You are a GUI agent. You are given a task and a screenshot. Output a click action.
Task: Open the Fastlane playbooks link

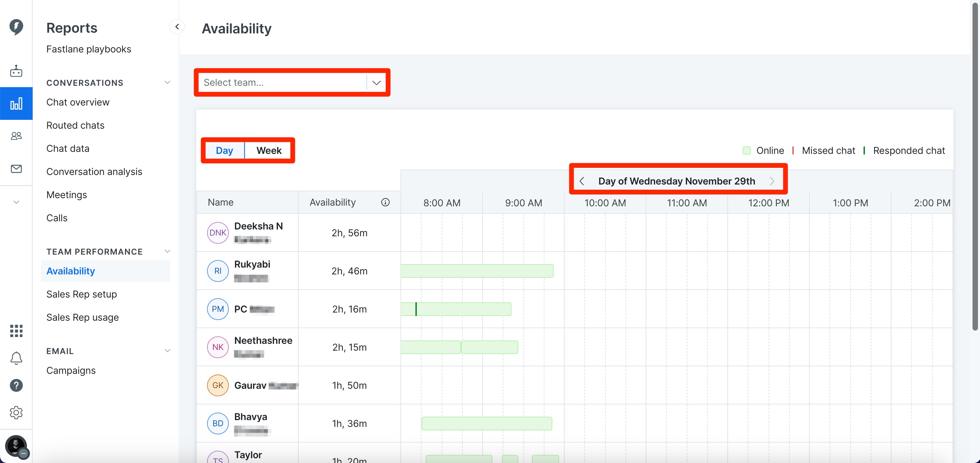89,49
